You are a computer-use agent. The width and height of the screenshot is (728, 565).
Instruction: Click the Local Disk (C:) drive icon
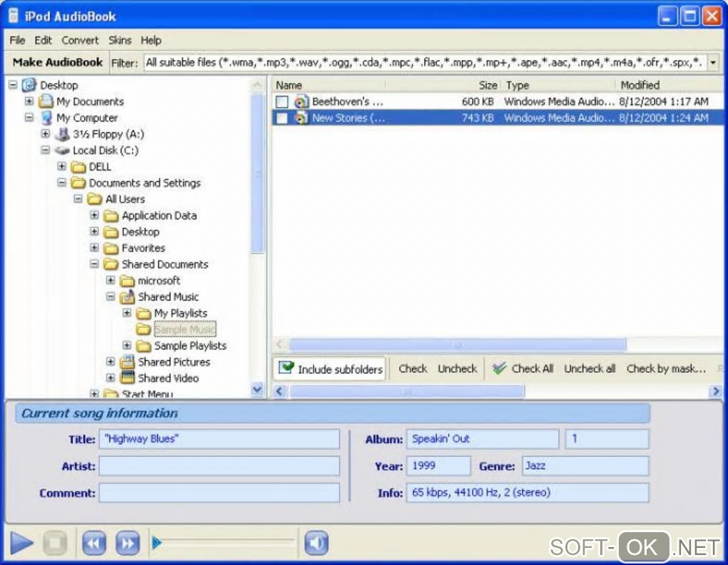point(62,151)
